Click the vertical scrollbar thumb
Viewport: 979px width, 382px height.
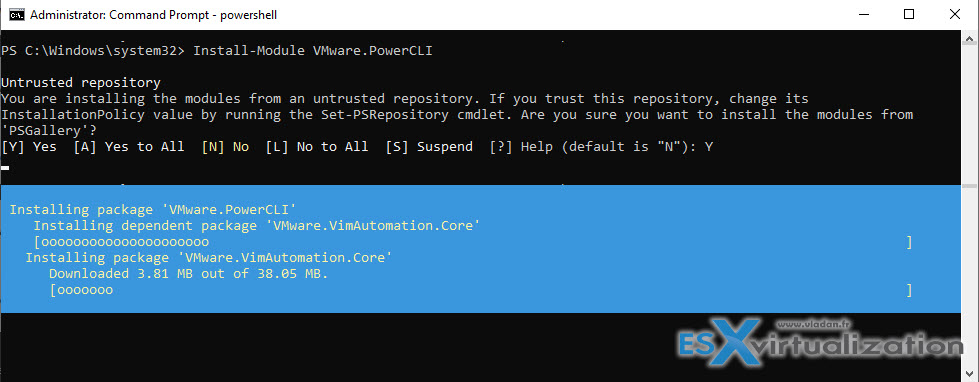(970, 185)
